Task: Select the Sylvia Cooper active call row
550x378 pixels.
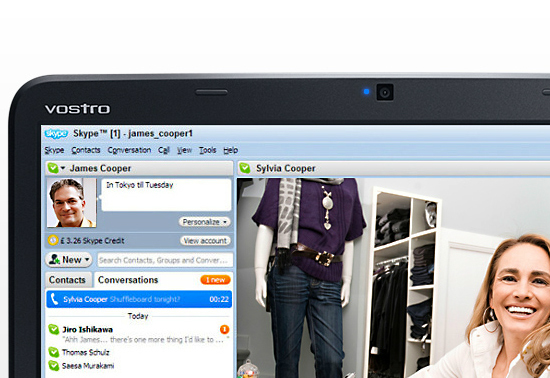Action: 139,299
